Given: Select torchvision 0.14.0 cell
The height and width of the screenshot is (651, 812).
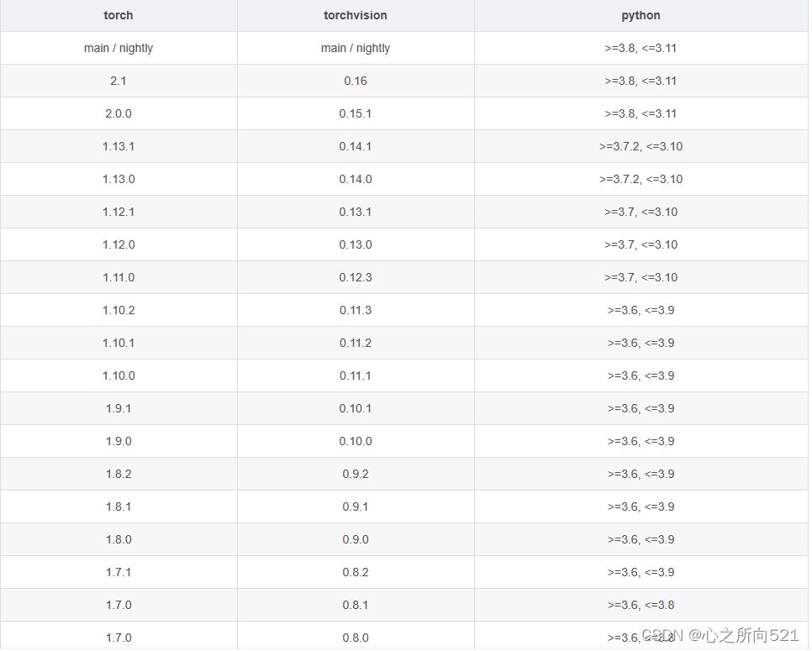Looking at the screenshot, I should pos(356,179).
